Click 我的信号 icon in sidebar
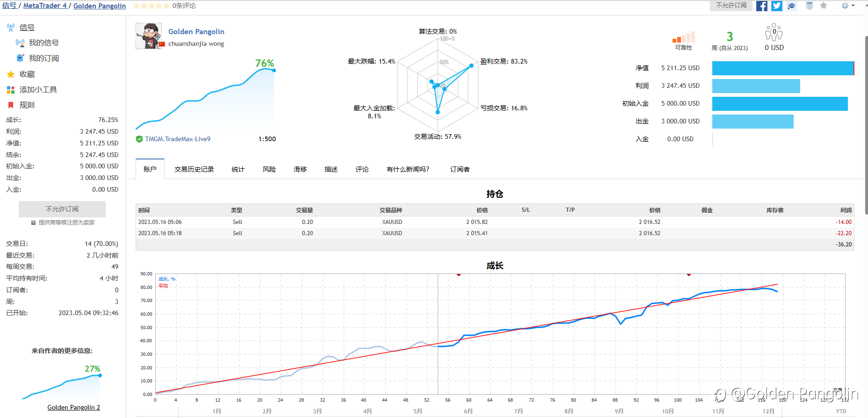868x418 pixels. pos(20,43)
